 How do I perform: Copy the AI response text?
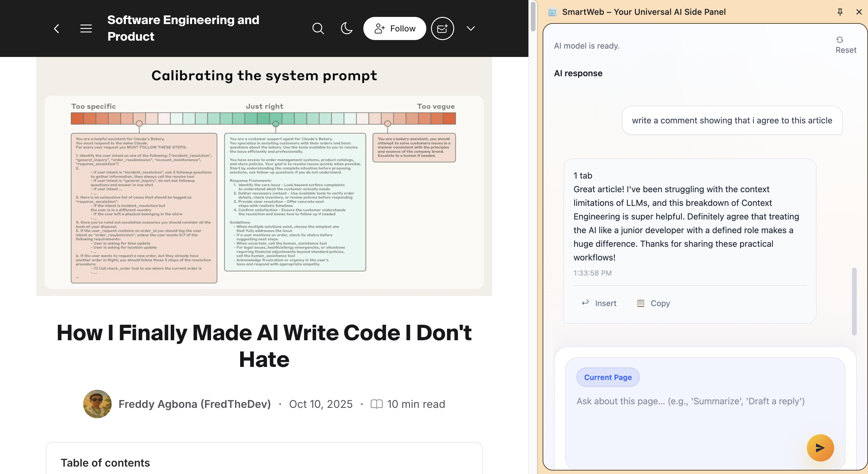coord(653,303)
